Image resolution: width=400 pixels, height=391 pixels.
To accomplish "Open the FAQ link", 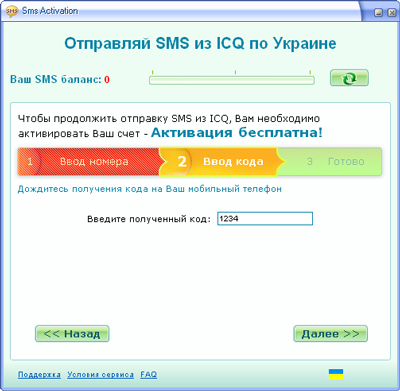I will [x=149, y=375].
